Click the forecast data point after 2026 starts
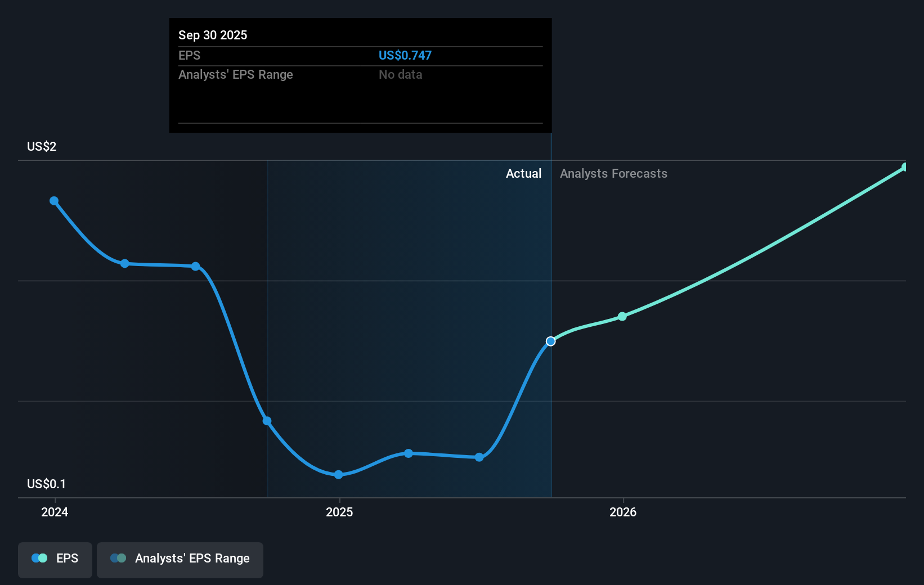Viewport: 924px width, 585px height. (622, 316)
